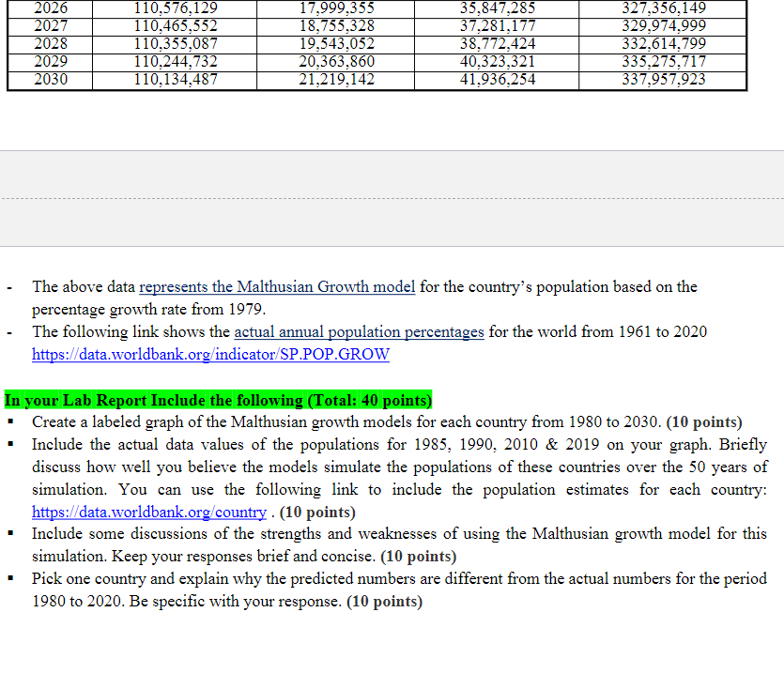
Task: Select the 2030 year cell in table
Action: click(x=51, y=80)
